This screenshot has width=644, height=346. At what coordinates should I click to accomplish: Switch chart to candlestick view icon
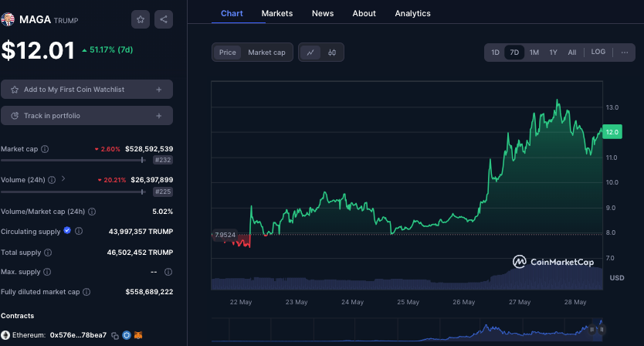332,53
